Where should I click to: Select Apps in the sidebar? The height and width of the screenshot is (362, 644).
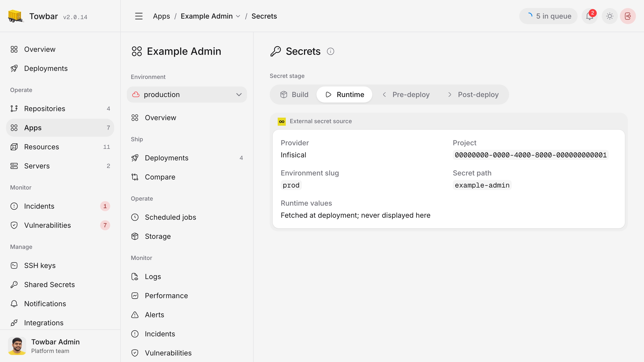pos(60,128)
